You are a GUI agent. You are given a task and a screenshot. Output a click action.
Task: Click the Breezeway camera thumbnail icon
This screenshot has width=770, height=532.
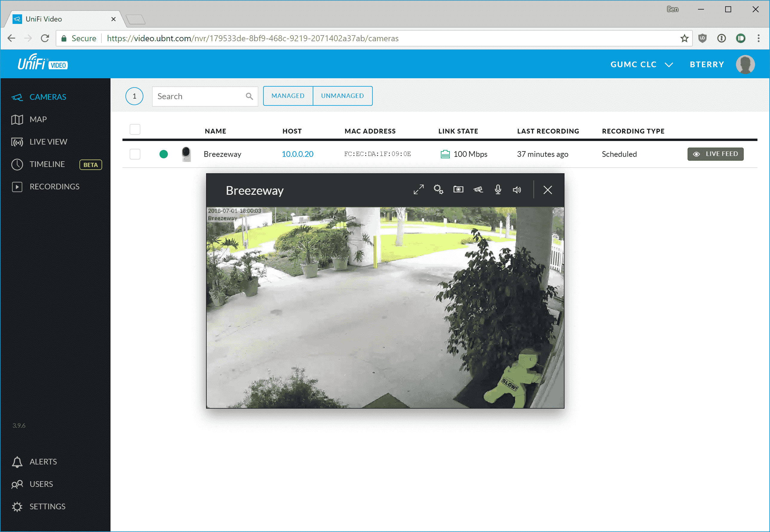[x=186, y=154]
